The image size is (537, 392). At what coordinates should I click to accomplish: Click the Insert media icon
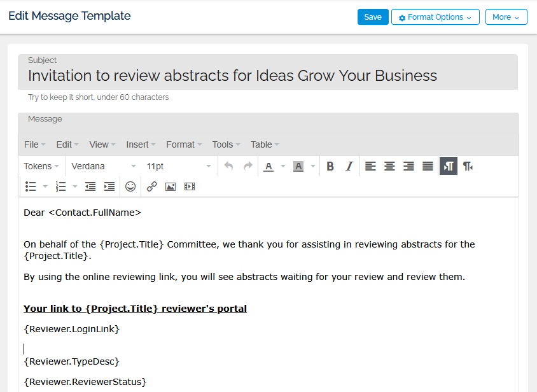(x=190, y=186)
